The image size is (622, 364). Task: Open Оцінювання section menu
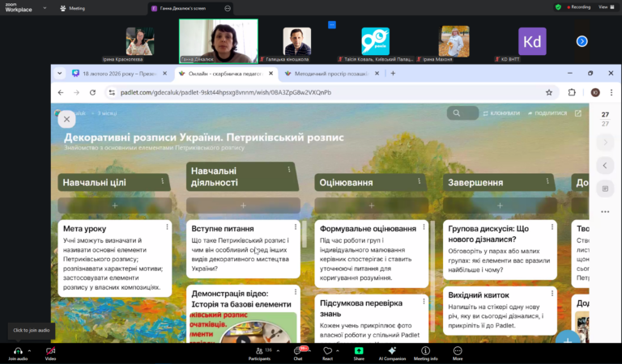pos(419,181)
